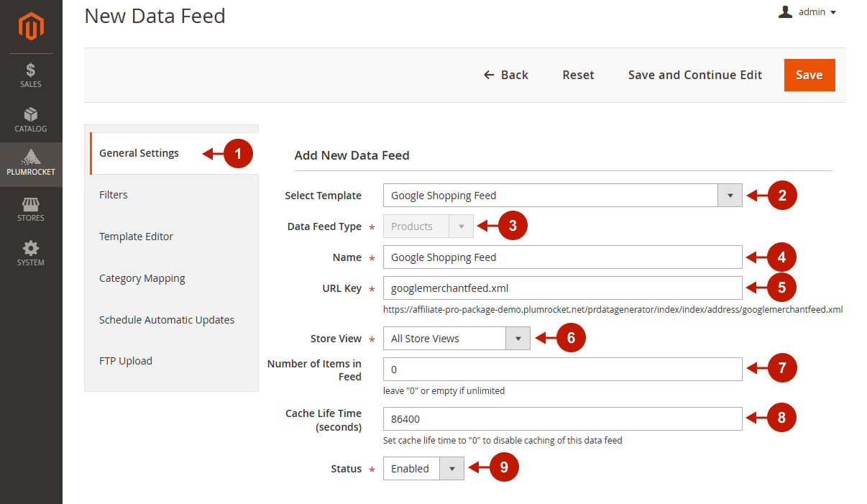867x504 pixels.
Task: Edit the URL Key field
Action: tap(562, 288)
